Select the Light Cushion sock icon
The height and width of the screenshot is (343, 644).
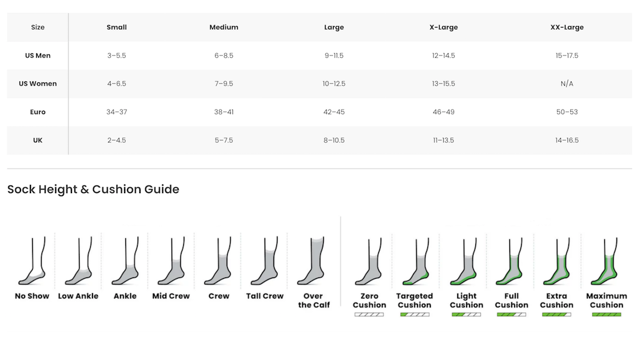[463, 261]
